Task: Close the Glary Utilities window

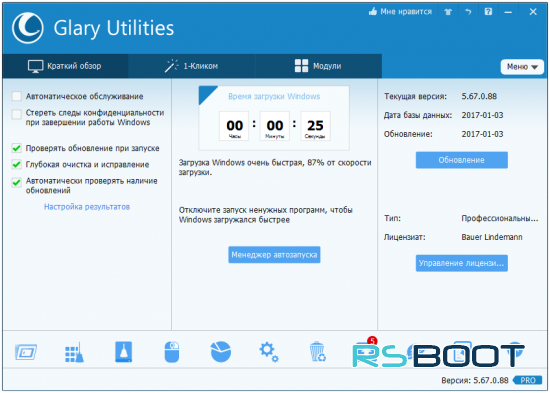Action: pyautogui.click(x=533, y=12)
